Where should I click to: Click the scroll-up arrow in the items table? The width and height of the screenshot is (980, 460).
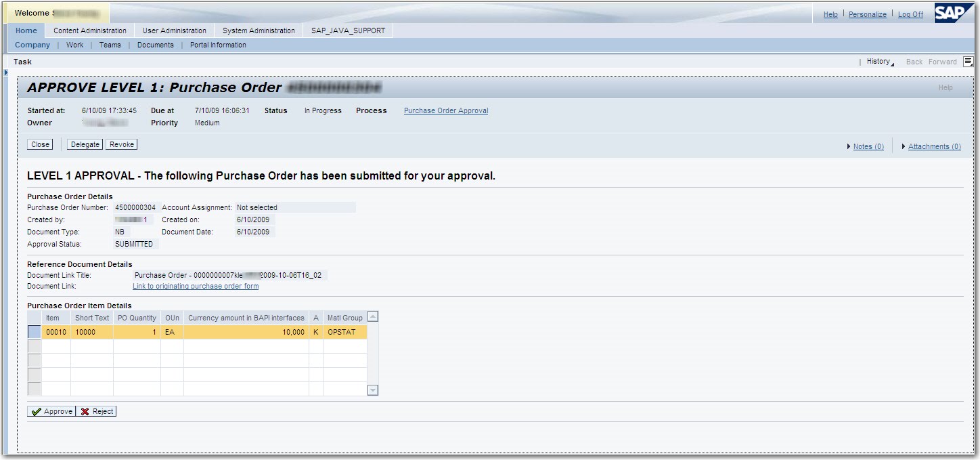coord(374,317)
